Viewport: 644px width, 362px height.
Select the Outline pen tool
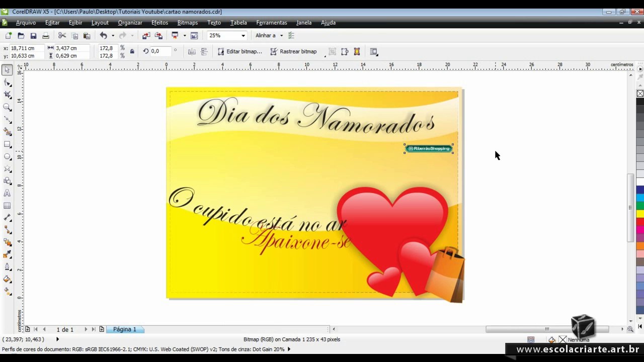point(8,267)
